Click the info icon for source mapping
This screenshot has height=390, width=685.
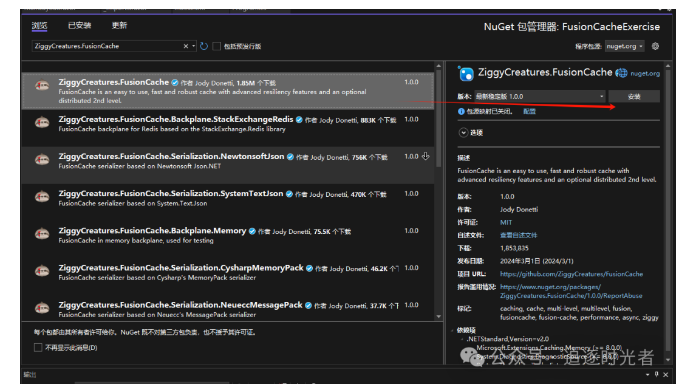(461, 111)
